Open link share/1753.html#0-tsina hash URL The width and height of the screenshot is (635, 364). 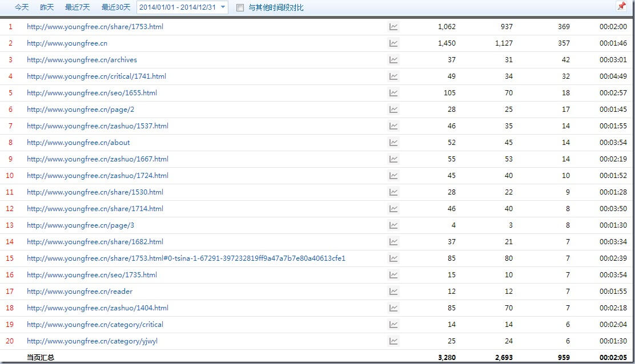[x=186, y=259]
